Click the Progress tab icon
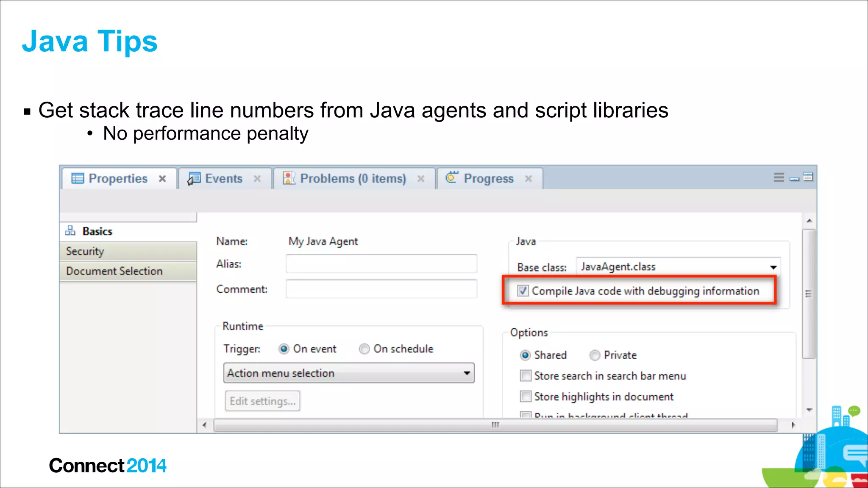 [x=452, y=177]
